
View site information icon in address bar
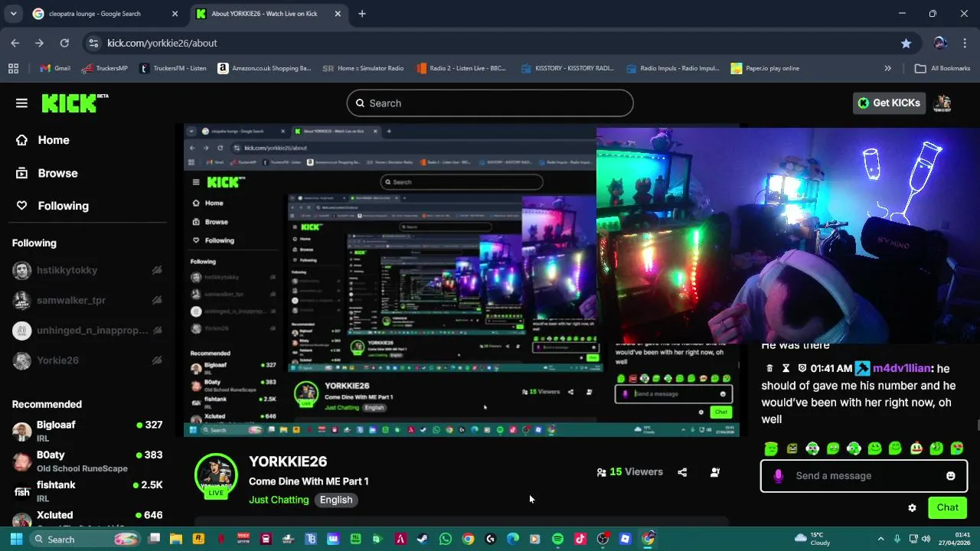[93, 43]
